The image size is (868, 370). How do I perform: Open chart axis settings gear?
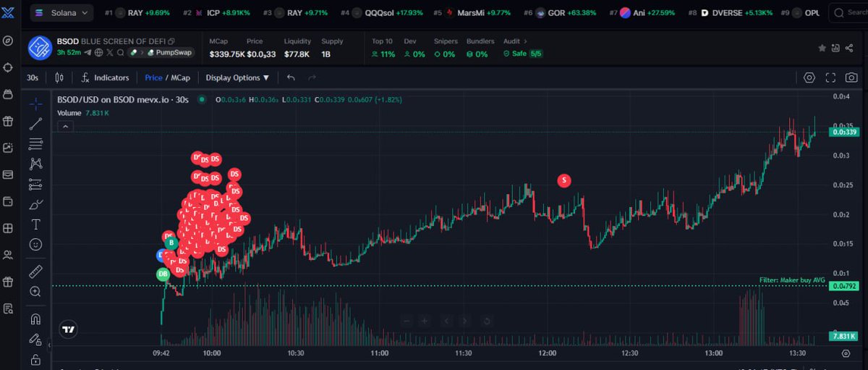click(846, 353)
